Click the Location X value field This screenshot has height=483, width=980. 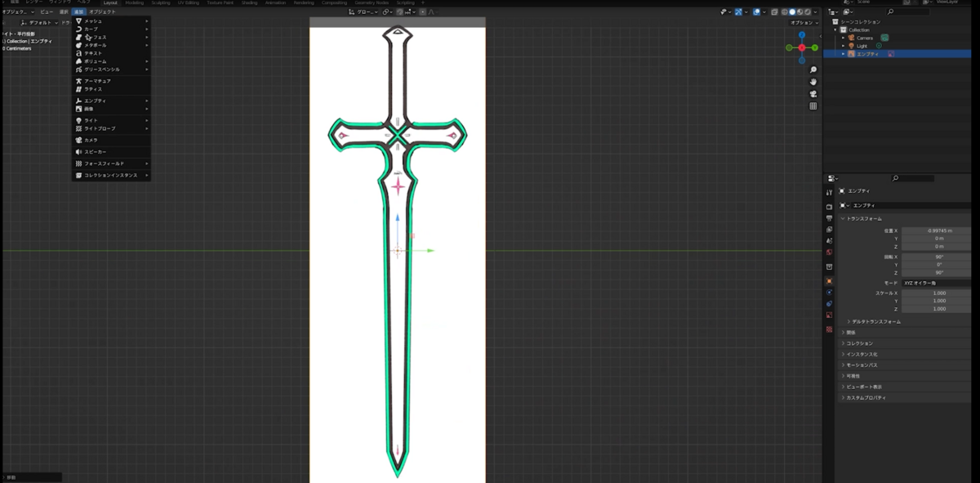point(936,230)
